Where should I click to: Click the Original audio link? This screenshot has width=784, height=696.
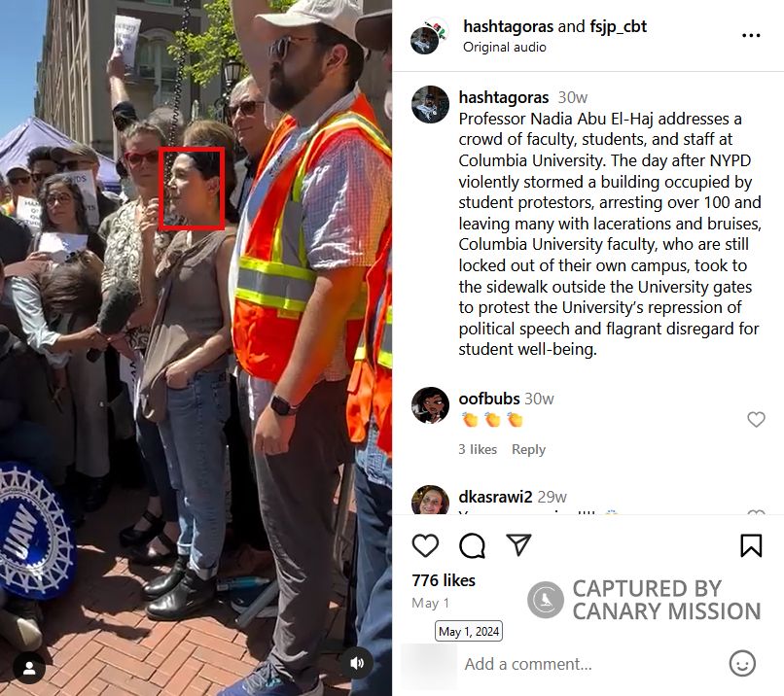[x=505, y=47]
